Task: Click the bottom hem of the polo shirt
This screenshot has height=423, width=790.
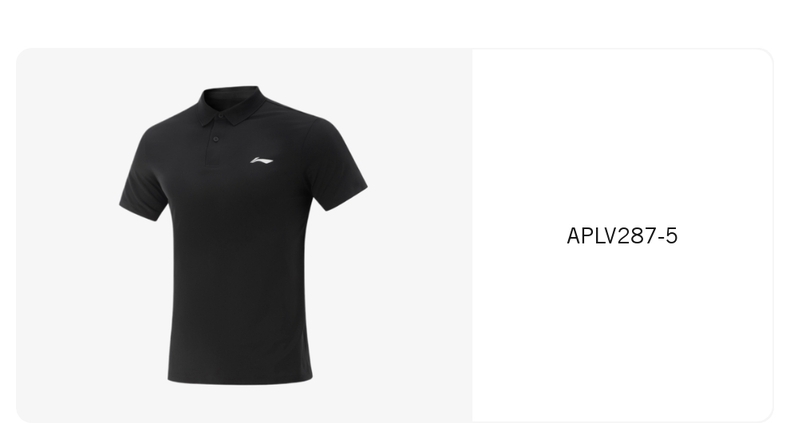Action: pyautogui.click(x=240, y=380)
